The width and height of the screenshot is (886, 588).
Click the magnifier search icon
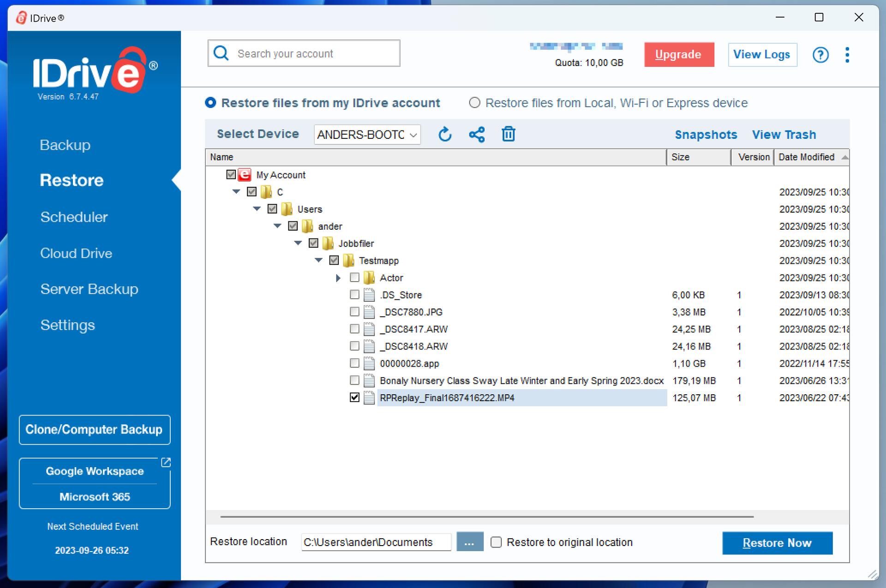[x=221, y=53]
